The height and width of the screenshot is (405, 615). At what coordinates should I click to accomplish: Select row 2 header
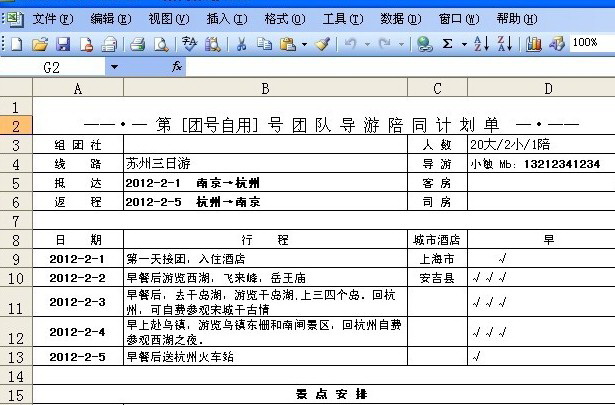point(16,125)
